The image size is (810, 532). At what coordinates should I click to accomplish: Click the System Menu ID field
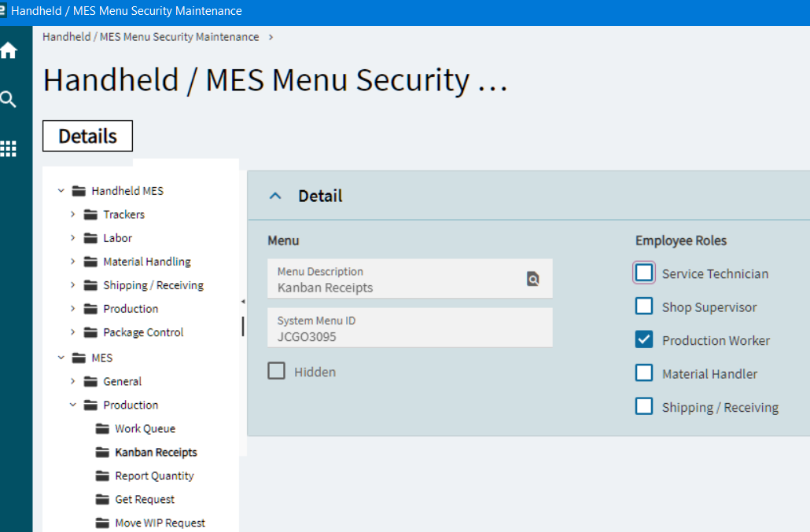410,328
